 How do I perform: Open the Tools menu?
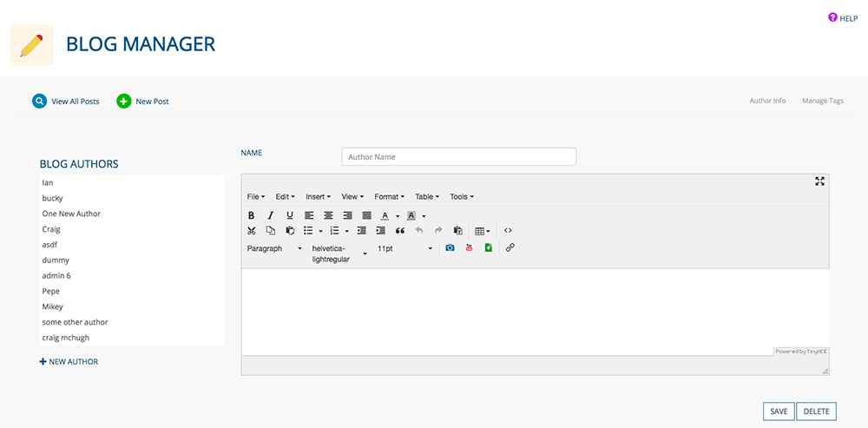(x=462, y=196)
